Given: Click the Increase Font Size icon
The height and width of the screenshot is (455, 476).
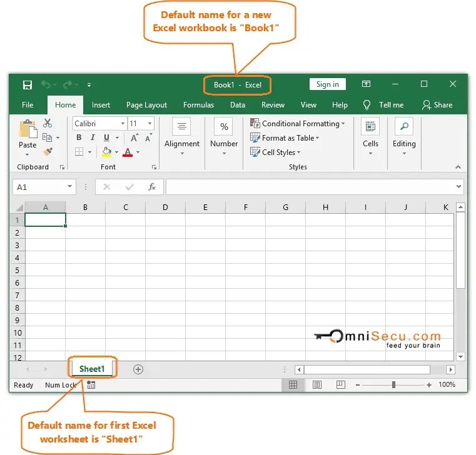Looking at the screenshot, I should [134, 138].
